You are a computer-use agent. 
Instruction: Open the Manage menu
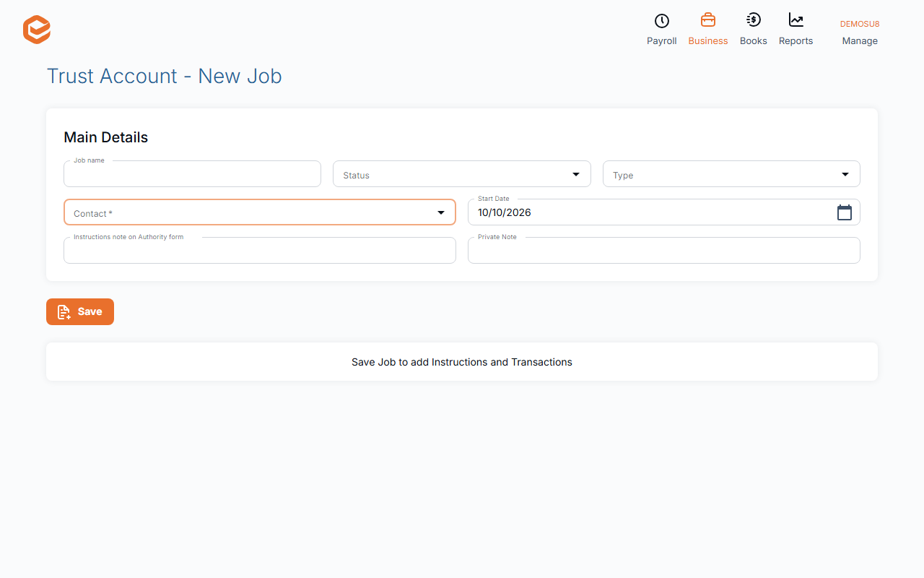pyautogui.click(x=860, y=41)
